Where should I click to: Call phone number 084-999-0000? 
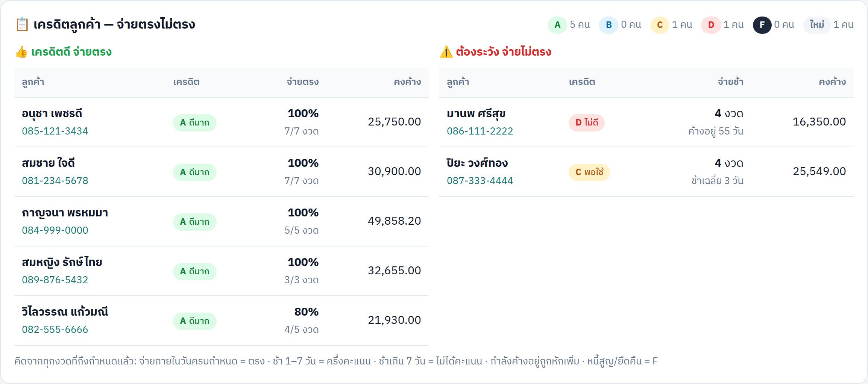(55, 230)
